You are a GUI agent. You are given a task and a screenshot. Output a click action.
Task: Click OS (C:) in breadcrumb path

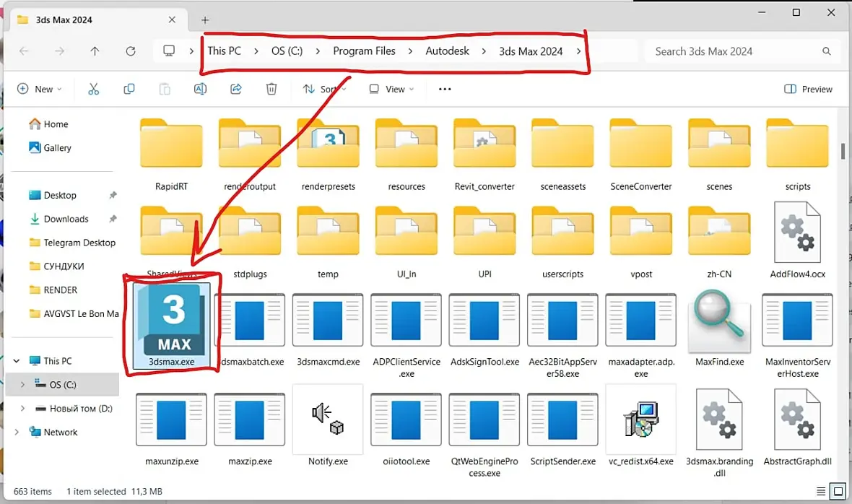(287, 51)
